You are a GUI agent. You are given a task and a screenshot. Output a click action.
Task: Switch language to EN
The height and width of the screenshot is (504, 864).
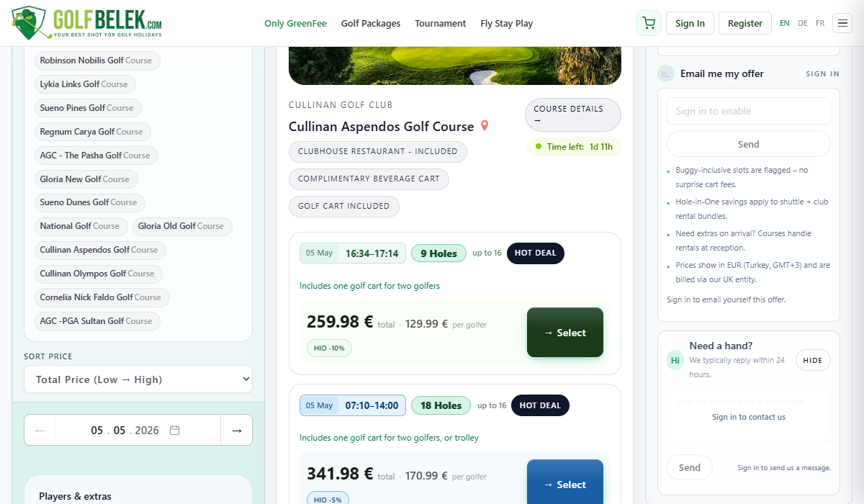pyautogui.click(x=785, y=23)
